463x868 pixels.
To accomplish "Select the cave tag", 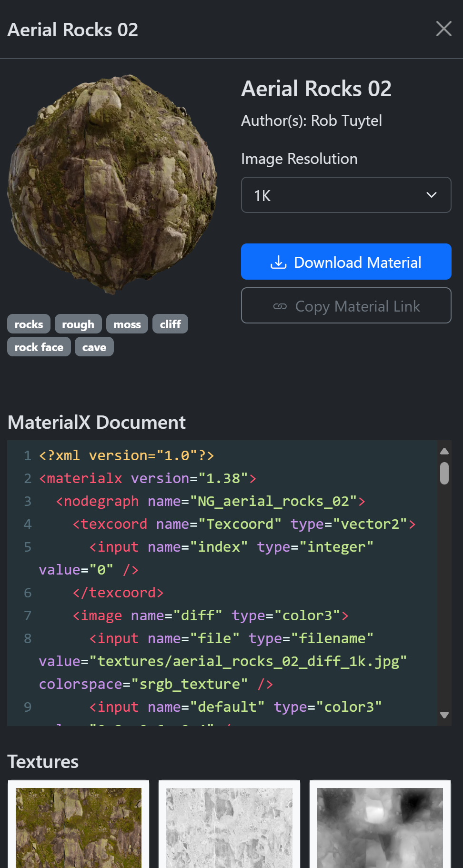I will pyautogui.click(x=94, y=347).
